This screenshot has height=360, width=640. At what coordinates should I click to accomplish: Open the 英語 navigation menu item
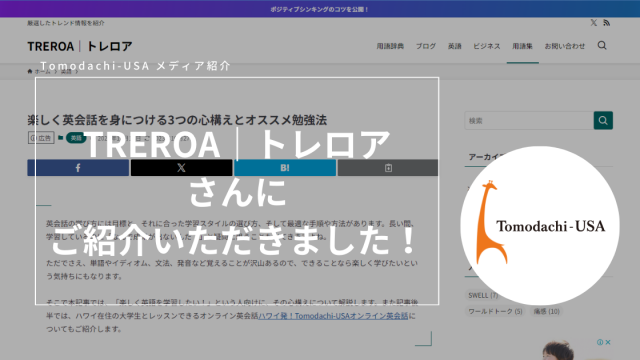(454, 46)
